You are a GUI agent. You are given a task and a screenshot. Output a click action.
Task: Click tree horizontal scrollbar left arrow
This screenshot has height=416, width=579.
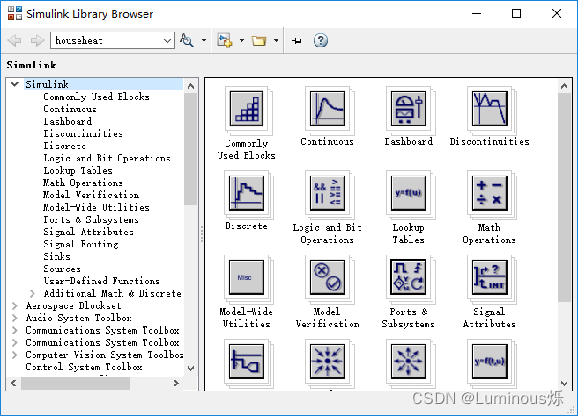click(14, 383)
